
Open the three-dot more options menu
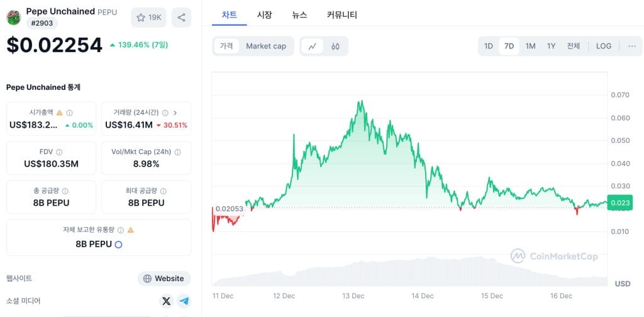point(632,46)
